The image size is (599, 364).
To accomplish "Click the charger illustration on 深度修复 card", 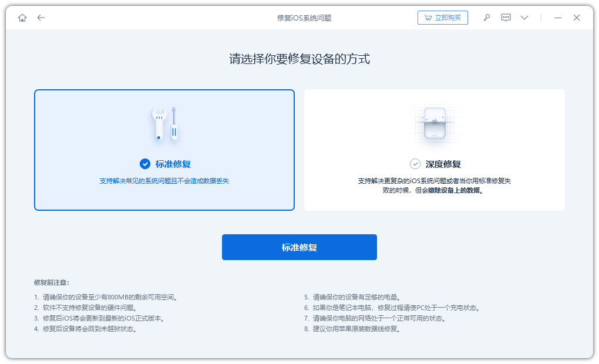I will pyautogui.click(x=434, y=123).
